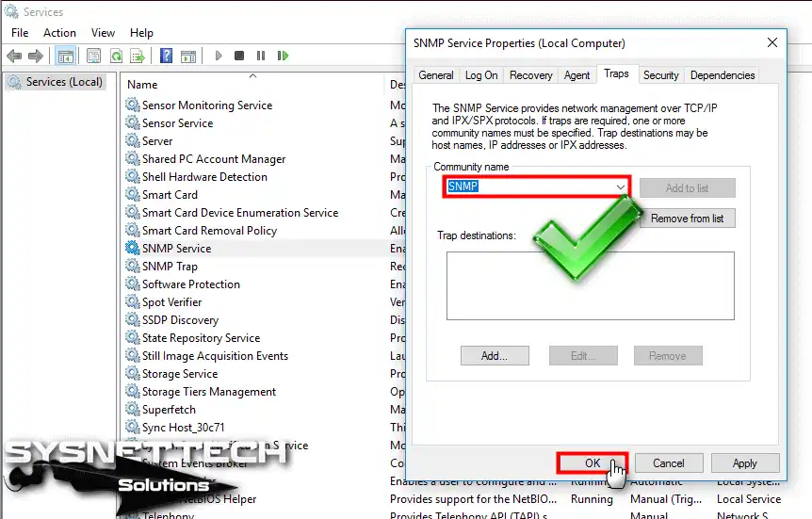Click the Add... trap destination button

click(495, 356)
